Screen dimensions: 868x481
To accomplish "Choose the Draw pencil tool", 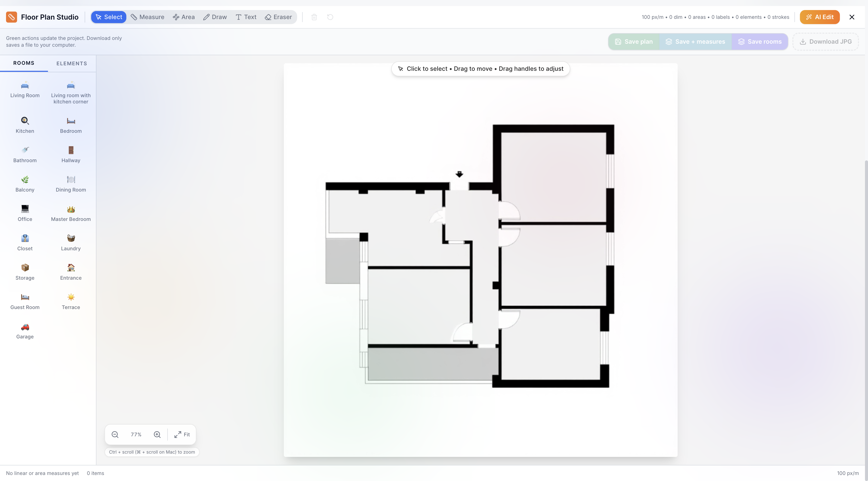I will pos(215,17).
